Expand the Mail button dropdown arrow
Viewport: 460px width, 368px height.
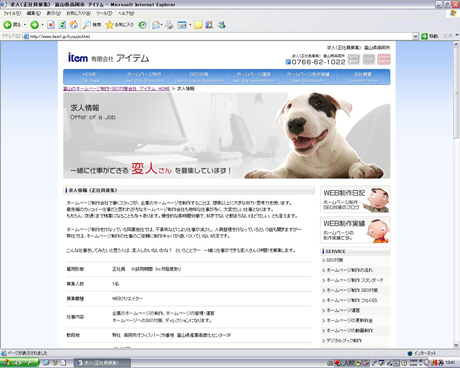click(162, 25)
